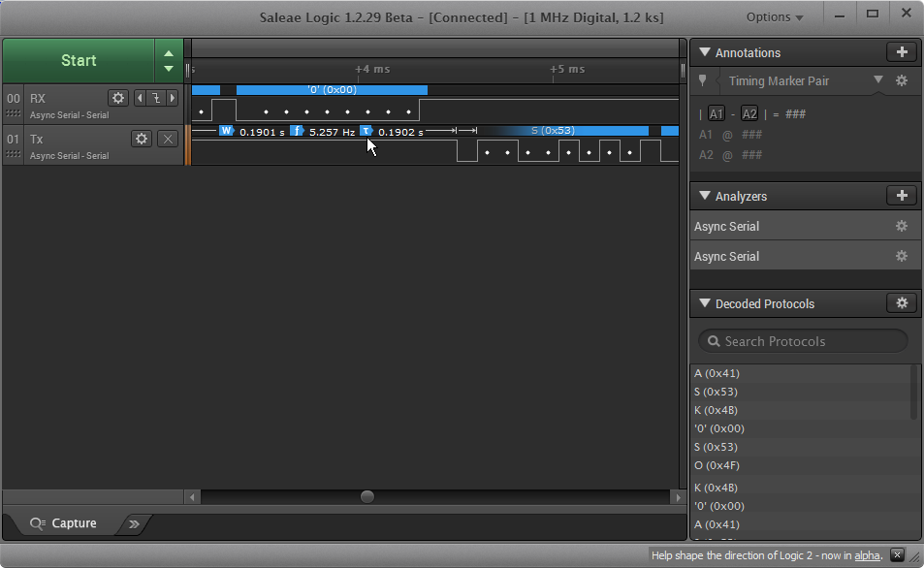This screenshot has height=568, width=924.
Task: Place the A2 timing marker
Action: coord(749,113)
